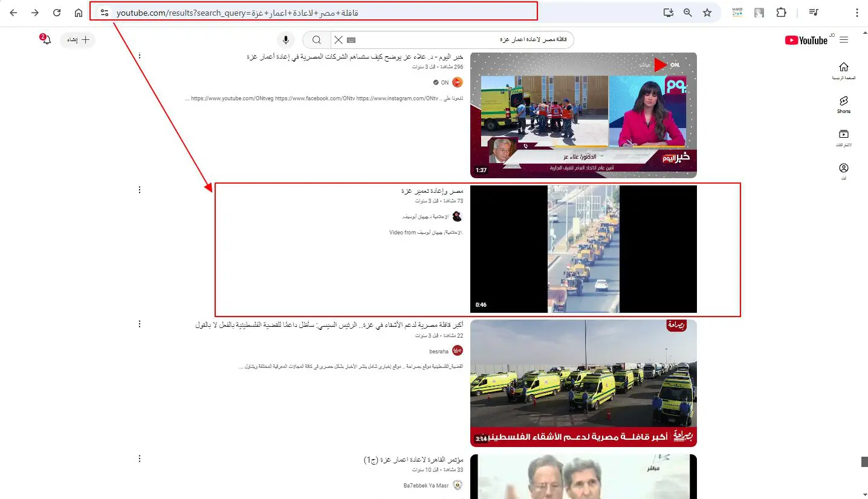The height and width of the screenshot is (499, 868).
Task: Open YouTube notifications bell
Action: pos(47,40)
